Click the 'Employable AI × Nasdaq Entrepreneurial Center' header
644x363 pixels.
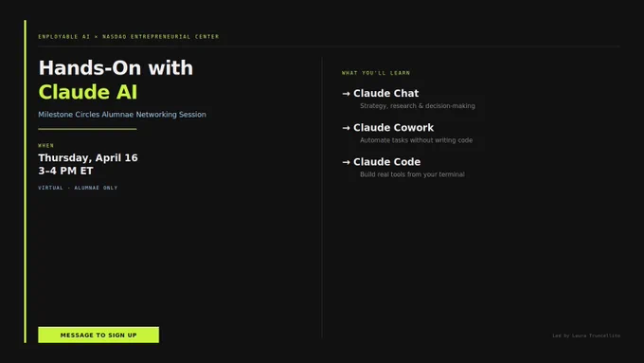(x=129, y=37)
